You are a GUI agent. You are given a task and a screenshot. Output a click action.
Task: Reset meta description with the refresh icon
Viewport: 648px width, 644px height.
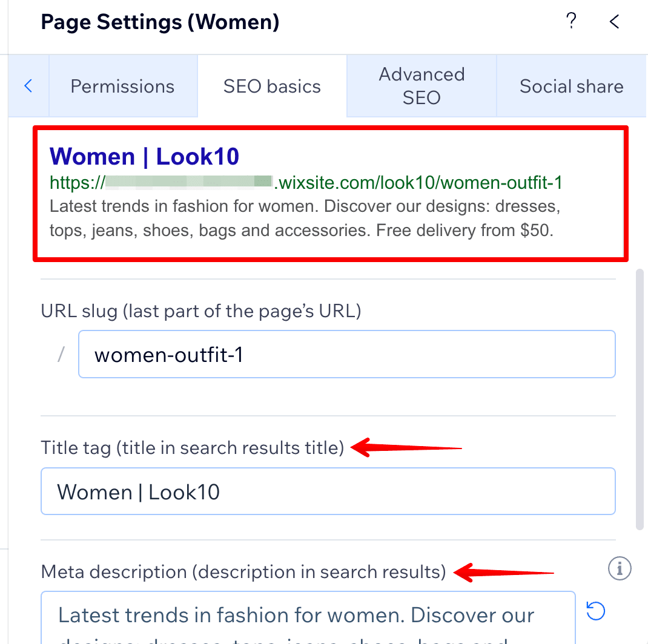click(596, 611)
